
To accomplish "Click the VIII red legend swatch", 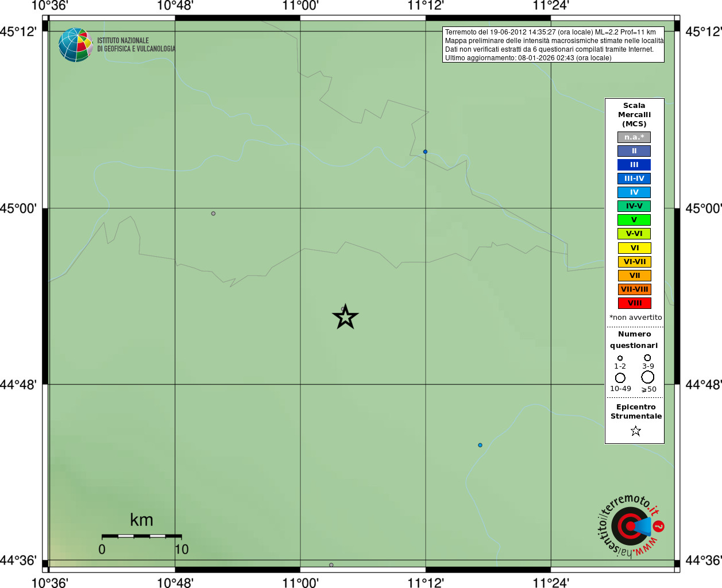I will [635, 303].
